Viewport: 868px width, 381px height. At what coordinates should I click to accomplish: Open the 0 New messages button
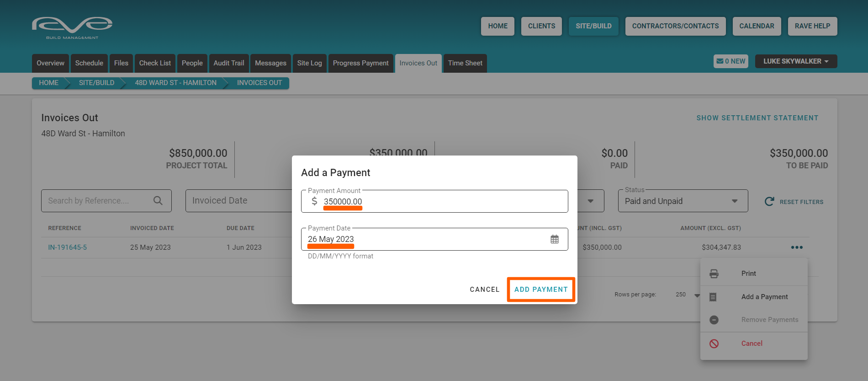(x=730, y=61)
